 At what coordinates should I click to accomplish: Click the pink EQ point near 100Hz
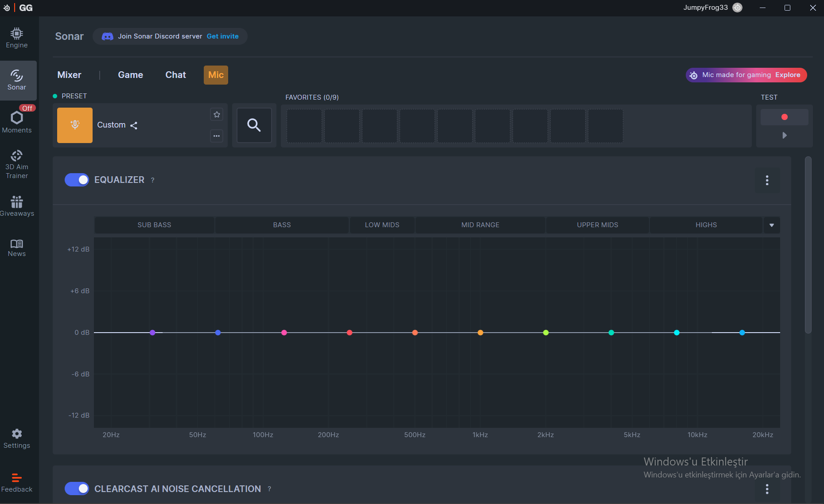pos(284,333)
